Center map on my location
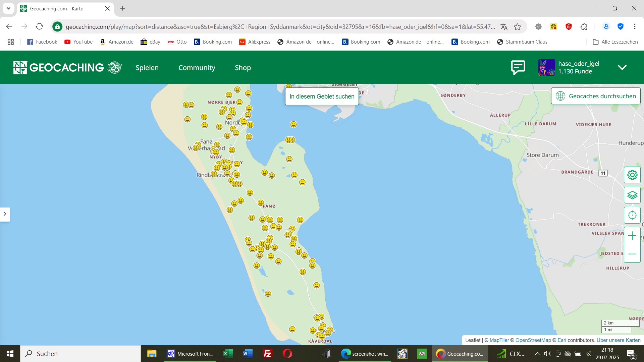 coord(632,215)
